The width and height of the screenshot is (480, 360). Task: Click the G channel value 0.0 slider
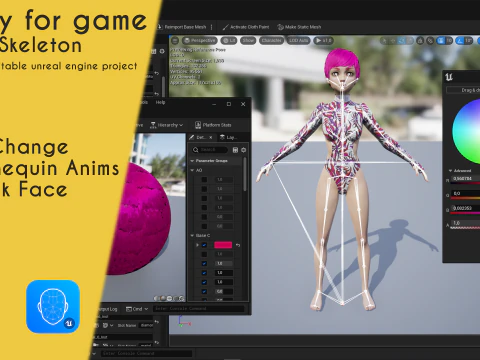point(465,194)
